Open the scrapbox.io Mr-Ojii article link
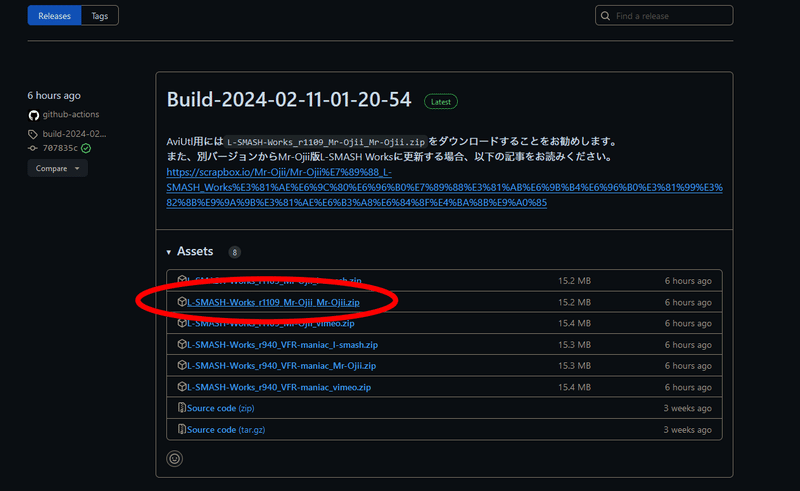This screenshot has width=800, height=491. tap(444, 187)
